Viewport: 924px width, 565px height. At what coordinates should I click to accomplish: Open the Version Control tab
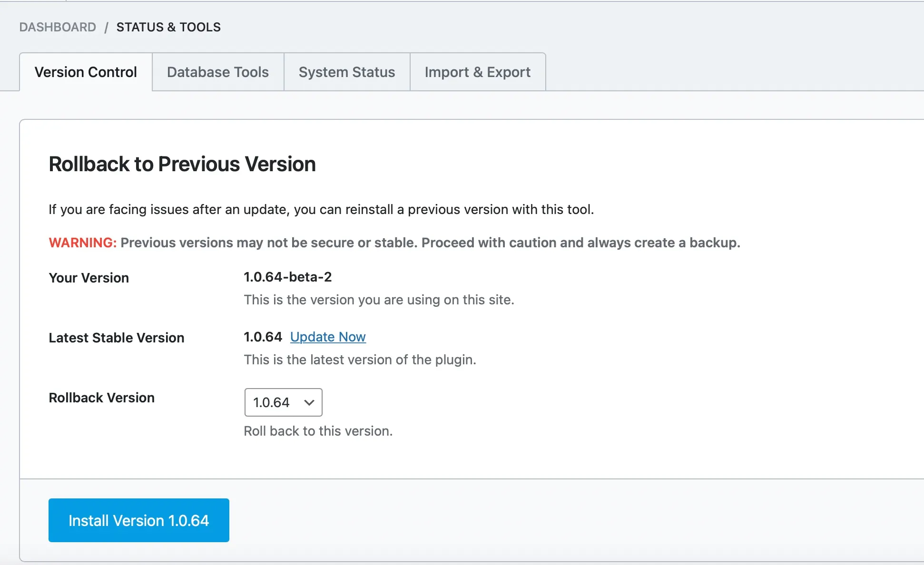point(86,72)
